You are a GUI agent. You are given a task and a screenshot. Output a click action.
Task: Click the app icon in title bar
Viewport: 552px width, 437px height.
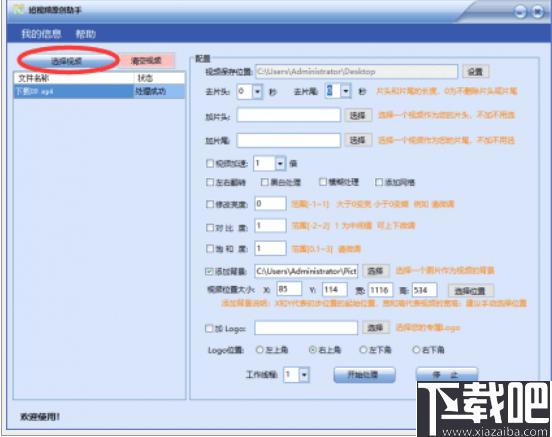pos(18,10)
